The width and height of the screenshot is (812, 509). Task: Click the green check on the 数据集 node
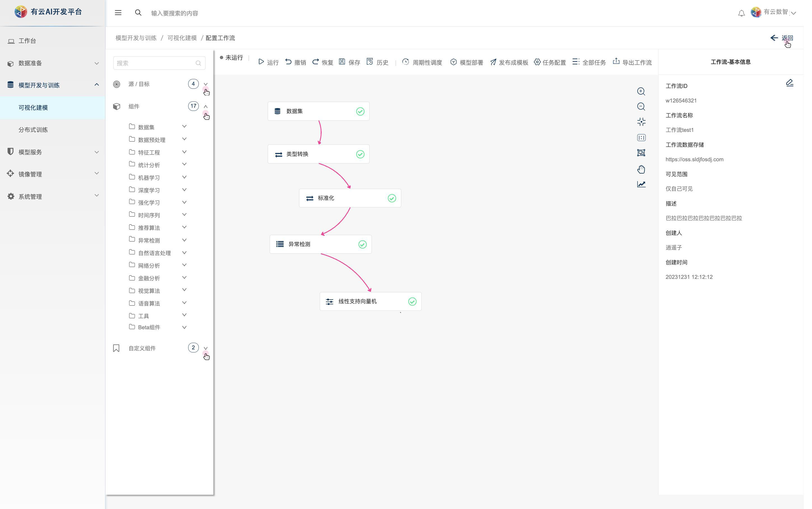[x=360, y=111]
